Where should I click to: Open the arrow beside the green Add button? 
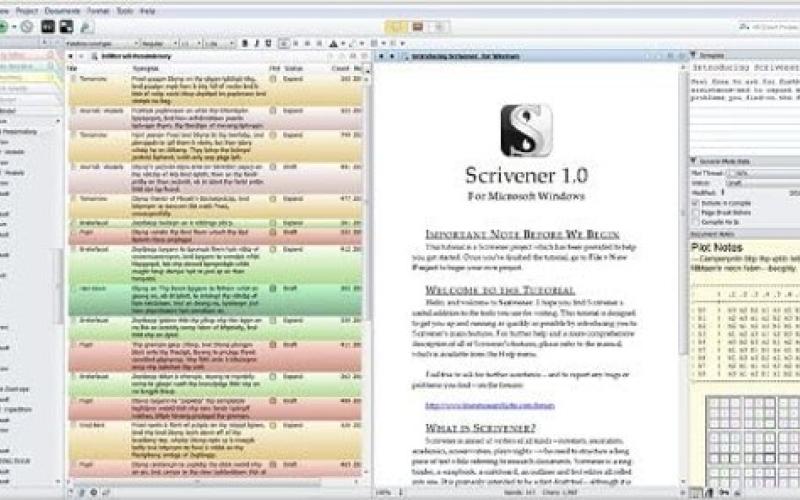(14, 27)
